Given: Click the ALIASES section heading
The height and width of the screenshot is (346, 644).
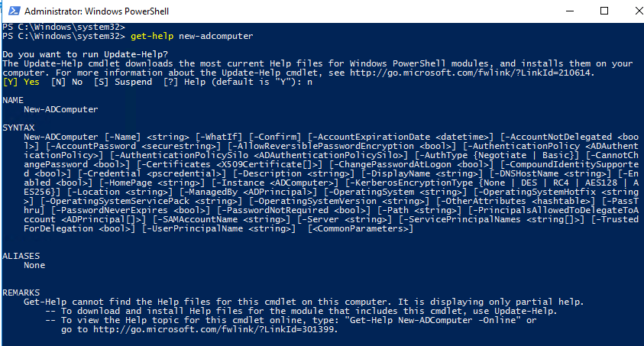Looking at the screenshot, I should (x=21, y=255).
